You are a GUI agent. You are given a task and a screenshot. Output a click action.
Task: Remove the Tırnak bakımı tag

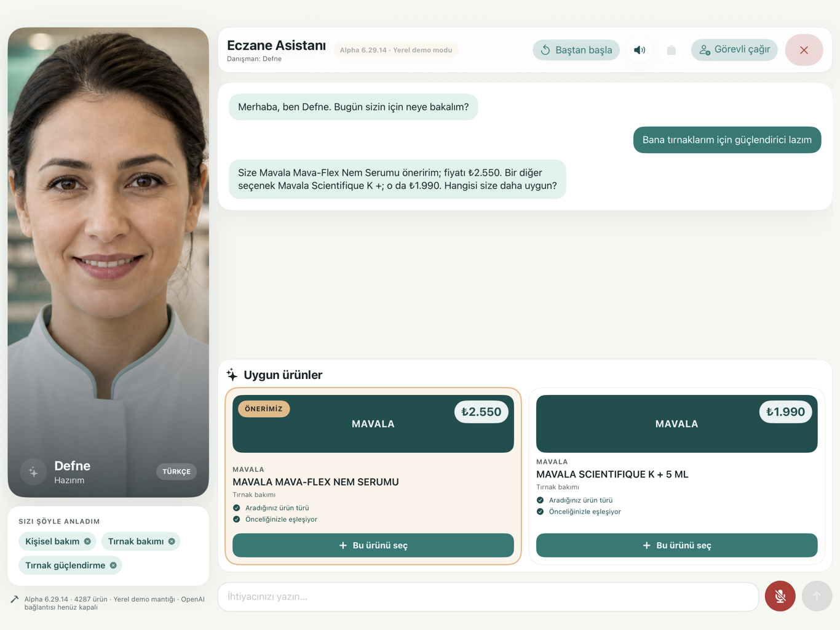pos(172,541)
